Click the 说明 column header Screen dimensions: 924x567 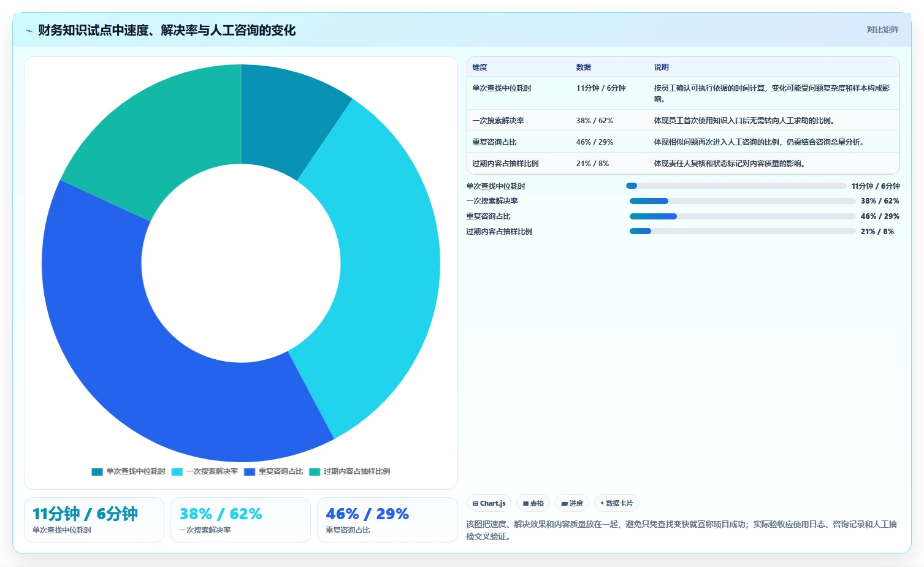662,67
